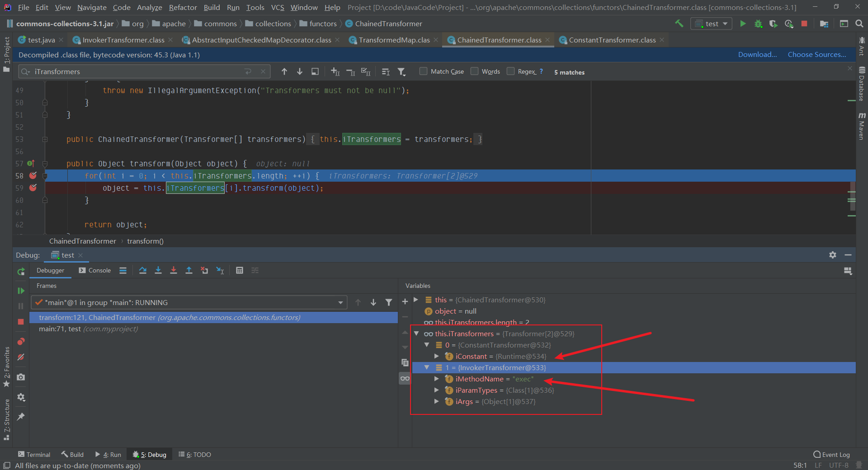Click Resume Program in debug sidebar

pyautogui.click(x=21, y=291)
